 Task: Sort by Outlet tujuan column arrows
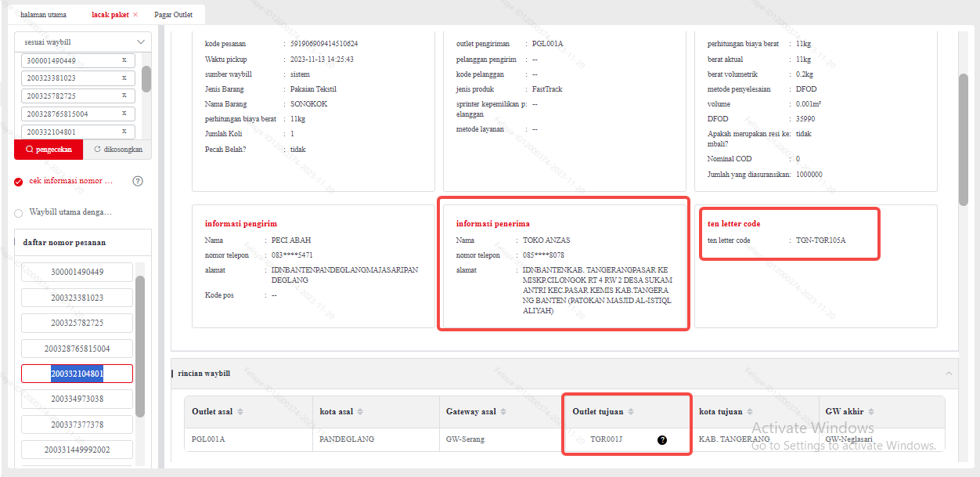coord(631,411)
